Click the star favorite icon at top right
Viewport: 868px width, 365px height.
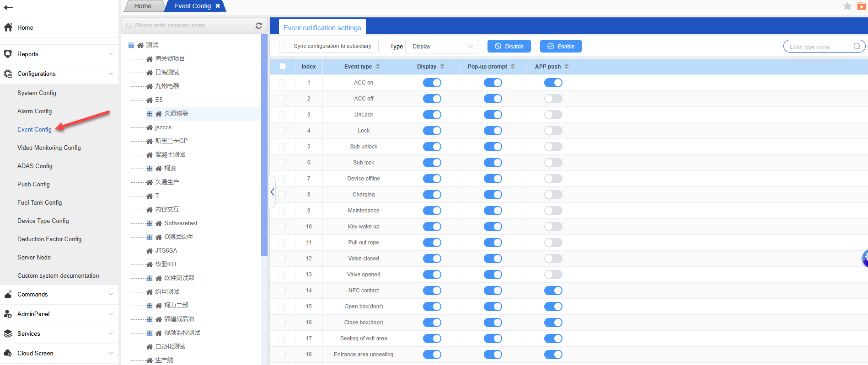847,6
